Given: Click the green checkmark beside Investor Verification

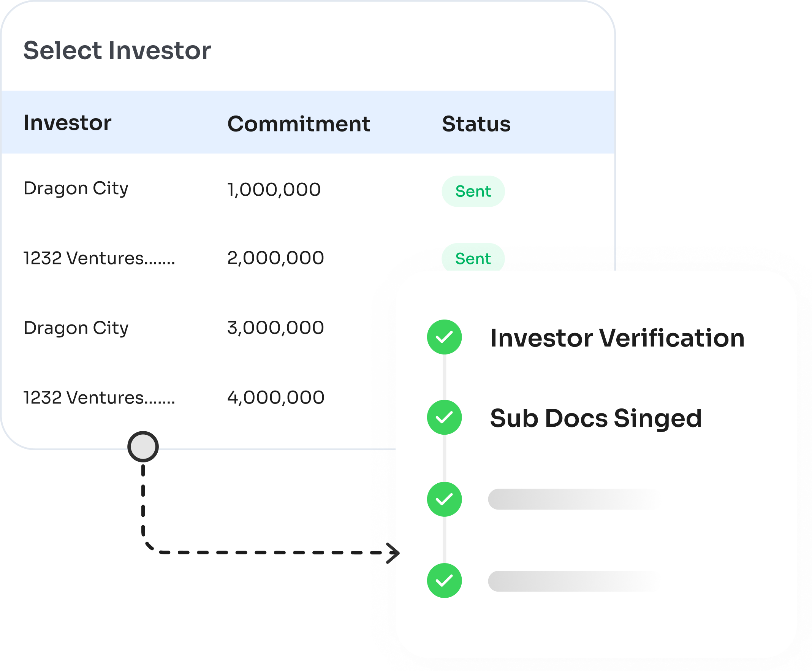Looking at the screenshot, I should (x=444, y=337).
